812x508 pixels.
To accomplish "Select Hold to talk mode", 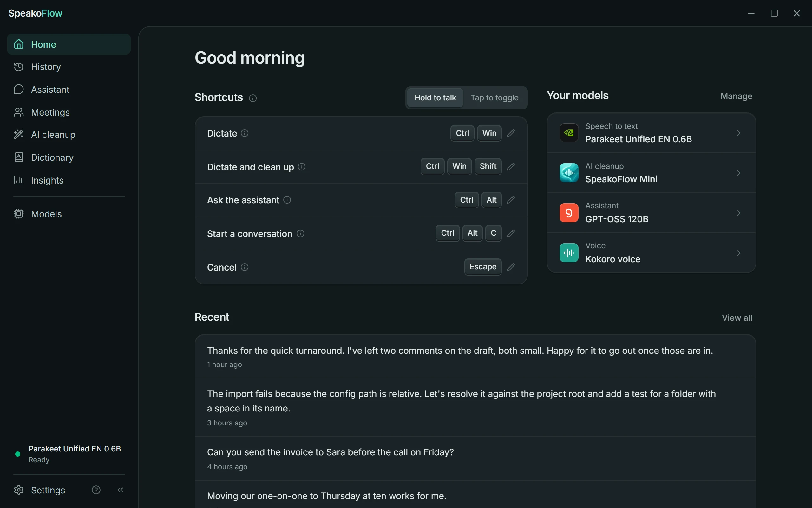I will tap(435, 98).
